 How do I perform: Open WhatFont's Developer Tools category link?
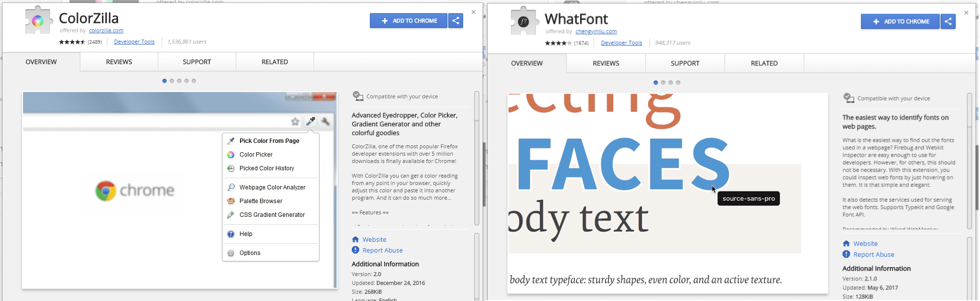click(x=621, y=43)
